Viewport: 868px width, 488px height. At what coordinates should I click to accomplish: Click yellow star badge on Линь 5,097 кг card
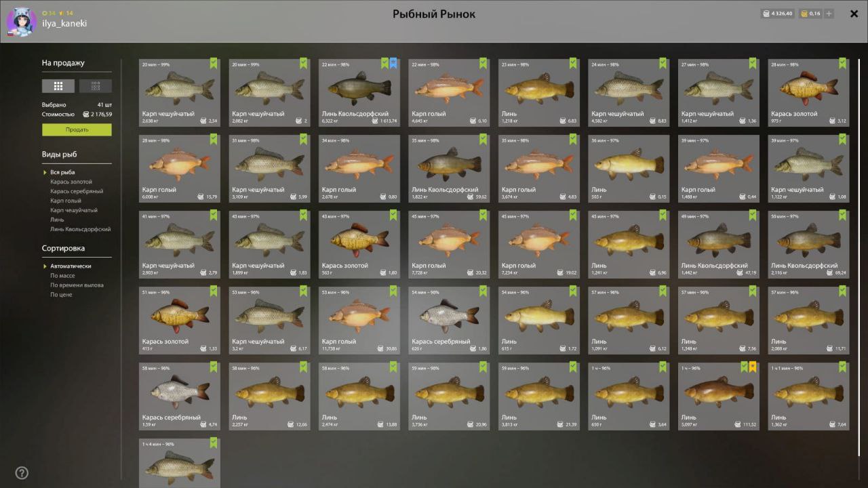click(752, 367)
